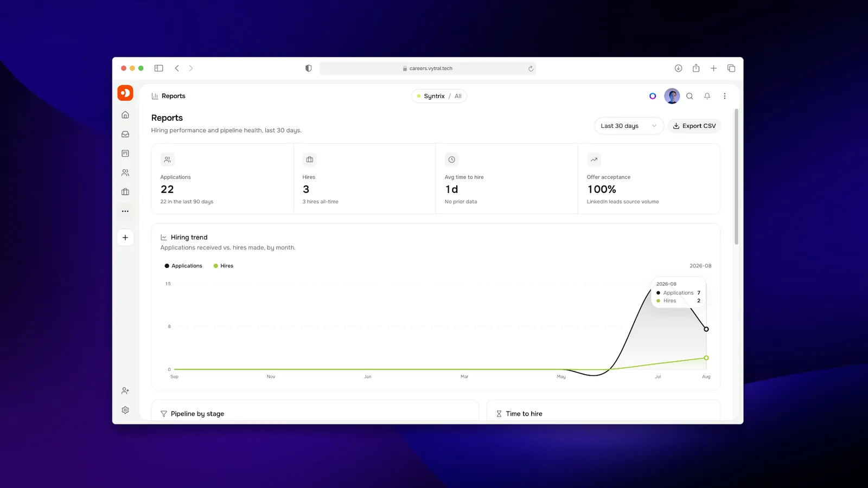Screen dimensions: 868x488
Task: Open the Last 30 days dropdown
Action: (629, 126)
